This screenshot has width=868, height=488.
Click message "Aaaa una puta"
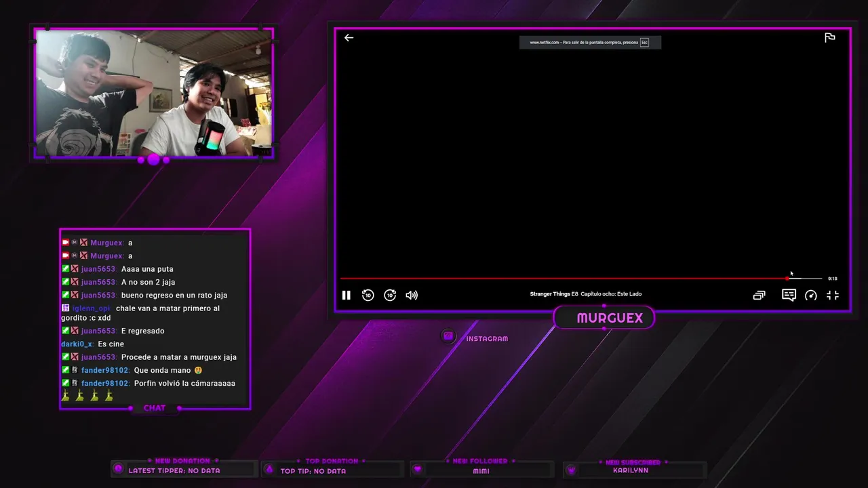[x=147, y=269]
